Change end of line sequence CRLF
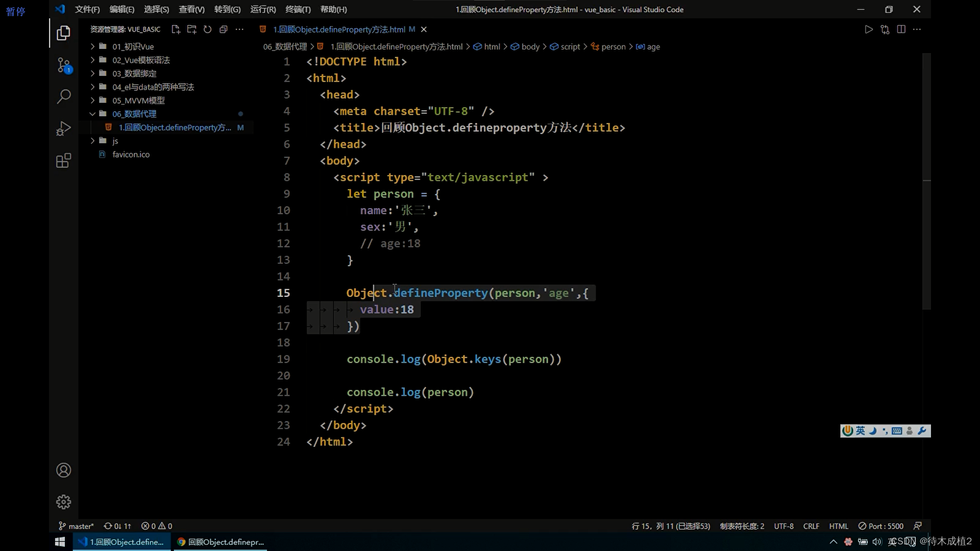980x551 pixels. pos(811,526)
